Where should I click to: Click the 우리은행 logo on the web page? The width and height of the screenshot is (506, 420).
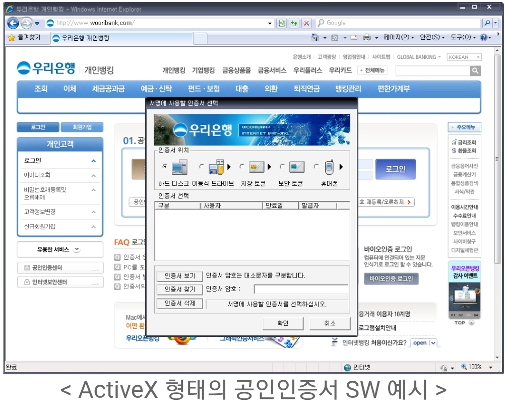click(x=46, y=68)
